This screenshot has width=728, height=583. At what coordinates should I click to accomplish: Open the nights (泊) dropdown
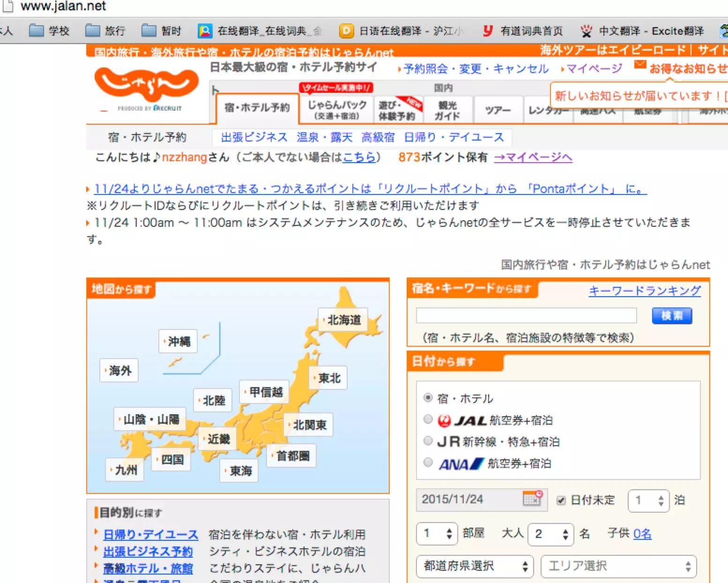click(x=648, y=501)
